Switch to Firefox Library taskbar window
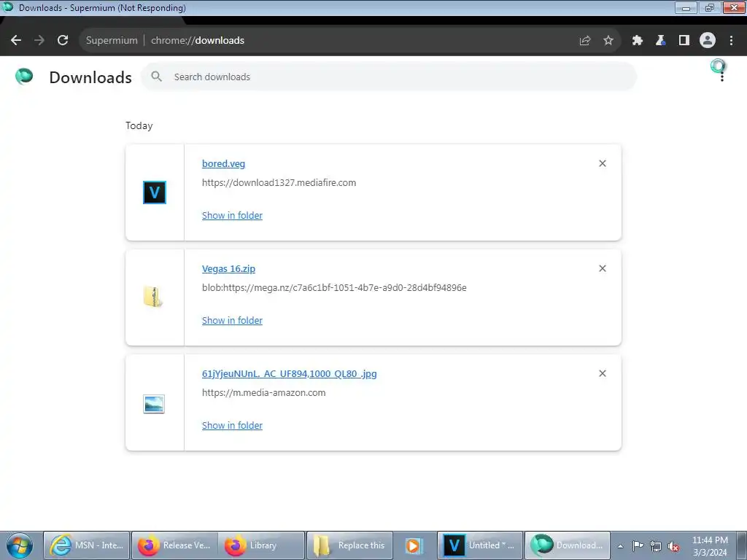 (262, 545)
